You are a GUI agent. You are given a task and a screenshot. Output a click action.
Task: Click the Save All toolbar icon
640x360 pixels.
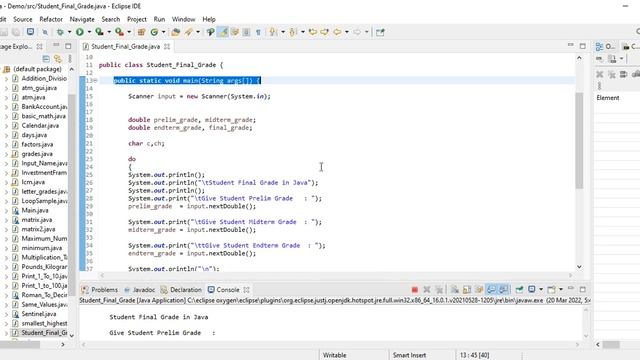(16, 32)
